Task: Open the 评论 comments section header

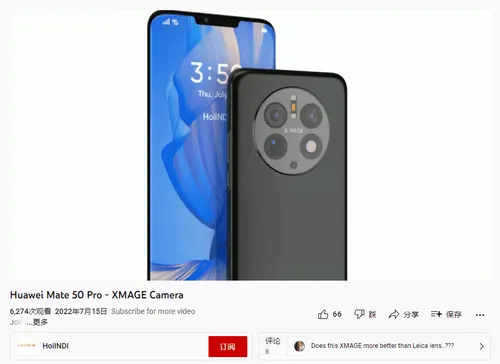Action: [273, 341]
